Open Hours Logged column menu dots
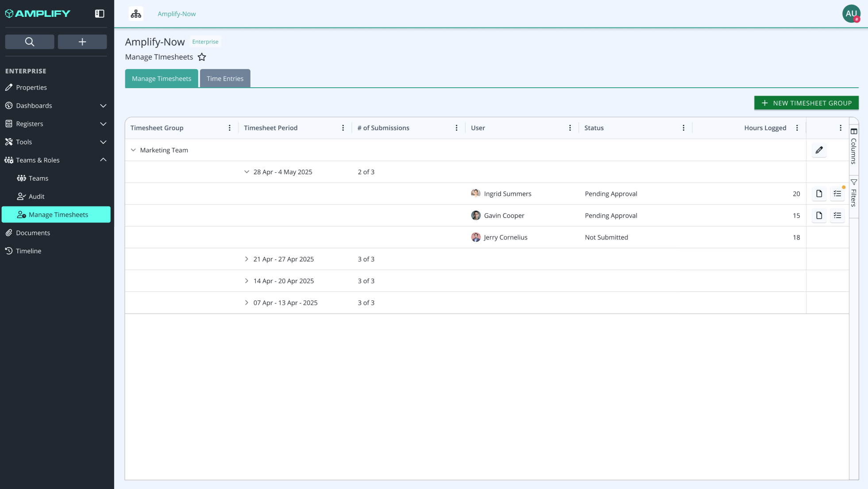The height and width of the screenshot is (489, 868). pyautogui.click(x=797, y=128)
